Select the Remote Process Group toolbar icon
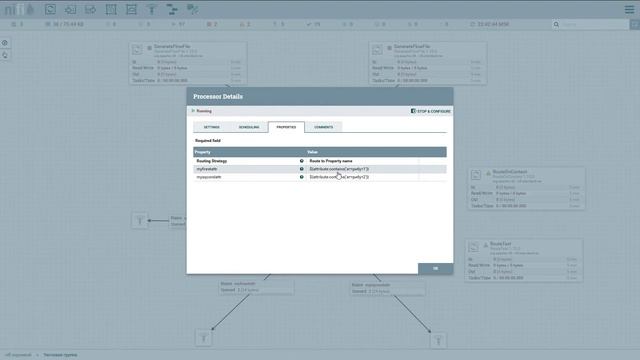 pyautogui.click(x=131, y=9)
